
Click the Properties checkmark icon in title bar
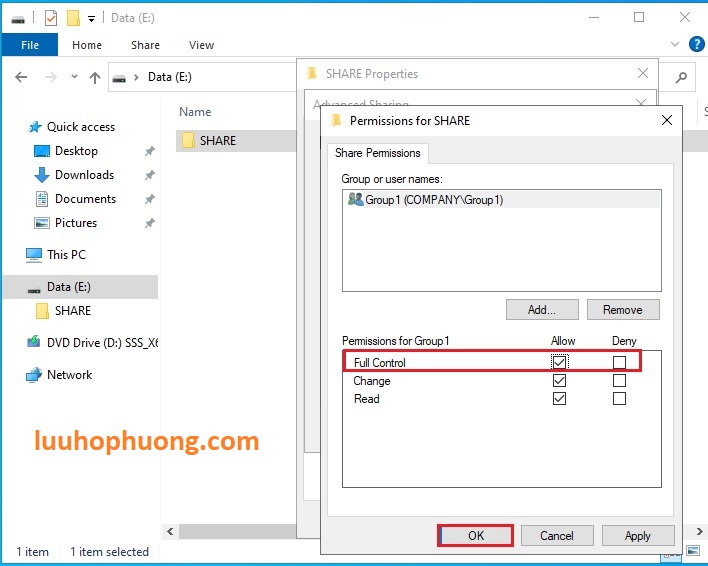[x=51, y=18]
